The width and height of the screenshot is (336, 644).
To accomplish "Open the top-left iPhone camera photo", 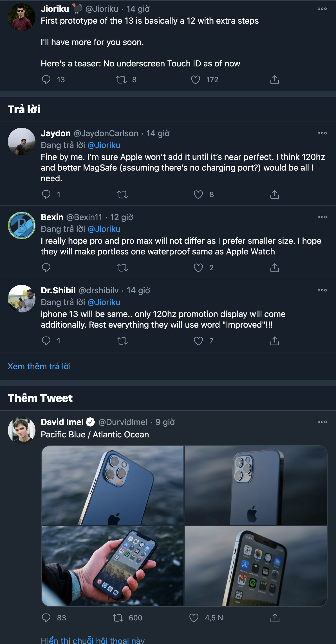I will [113, 486].
